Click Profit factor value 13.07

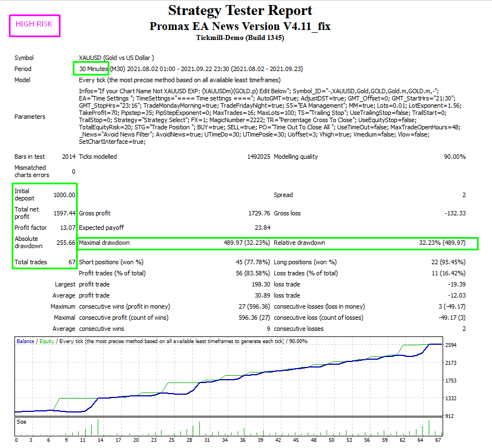coord(68,228)
